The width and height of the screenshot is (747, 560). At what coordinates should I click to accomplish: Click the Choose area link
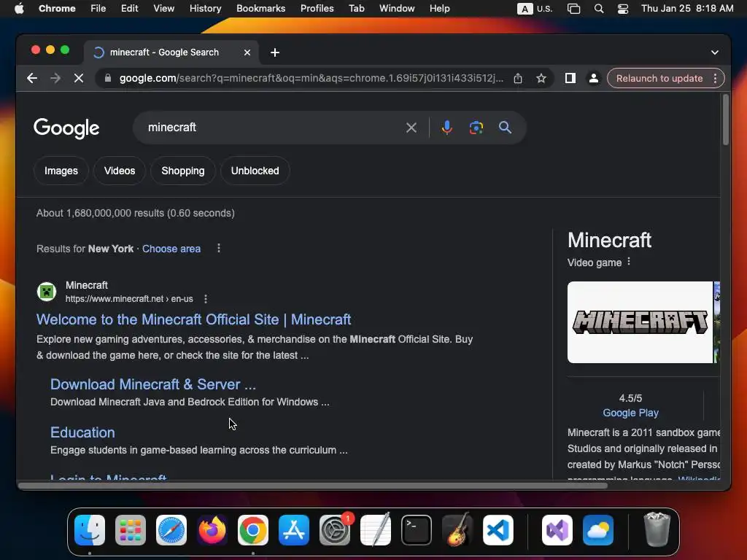171,249
